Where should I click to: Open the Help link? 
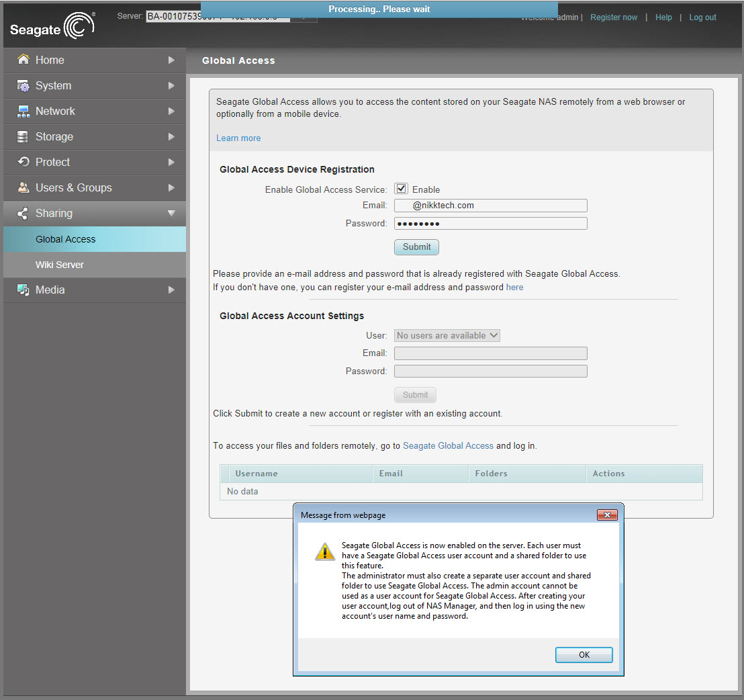click(663, 17)
